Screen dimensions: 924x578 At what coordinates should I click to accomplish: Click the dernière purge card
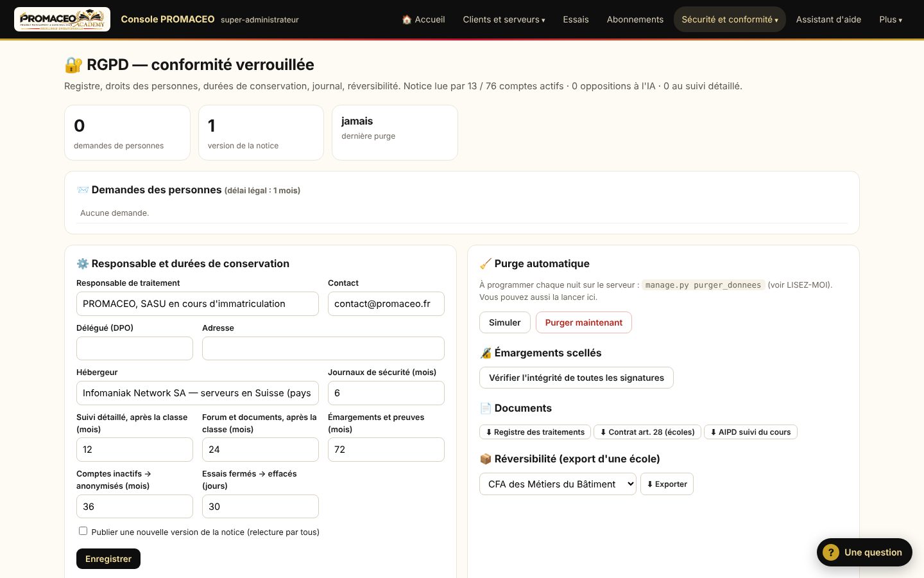395,133
